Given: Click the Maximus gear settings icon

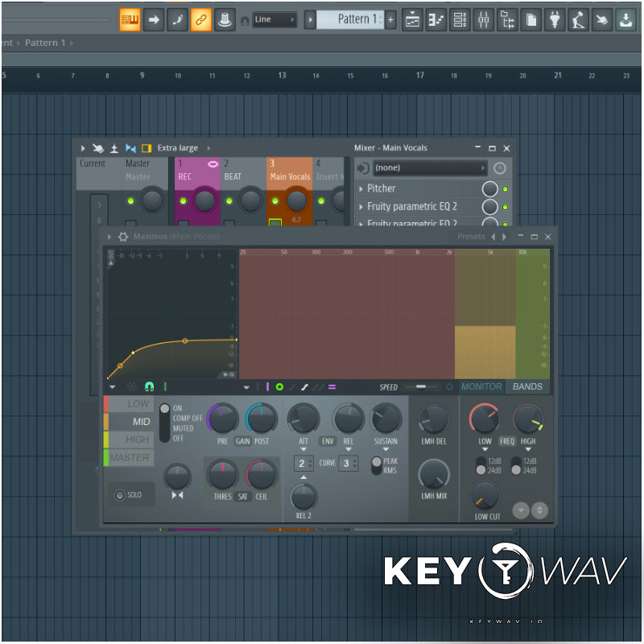Looking at the screenshot, I should click(x=123, y=237).
